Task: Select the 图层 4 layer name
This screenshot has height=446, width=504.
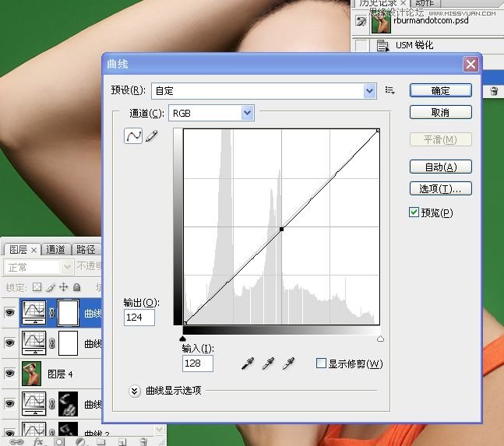Action: [x=60, y=374]
